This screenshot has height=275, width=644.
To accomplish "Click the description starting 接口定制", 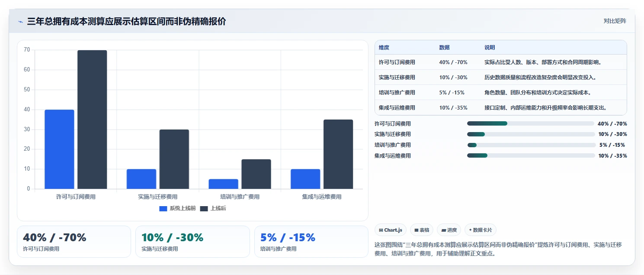I will [546, 108].
